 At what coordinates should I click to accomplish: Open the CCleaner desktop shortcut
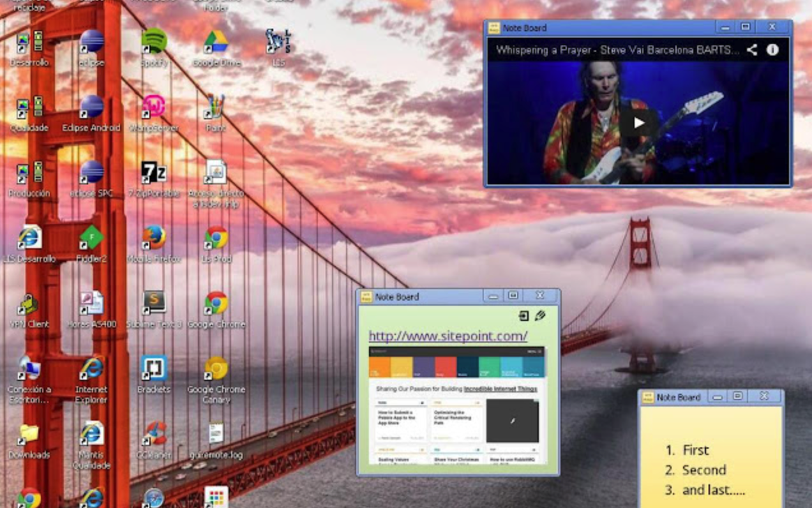(154, 435)
